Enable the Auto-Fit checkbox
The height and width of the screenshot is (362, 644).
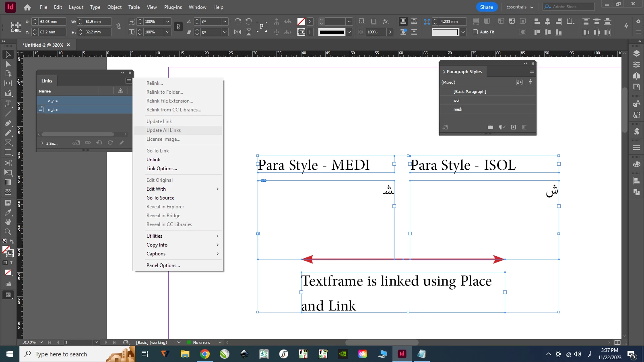(475, 32)
